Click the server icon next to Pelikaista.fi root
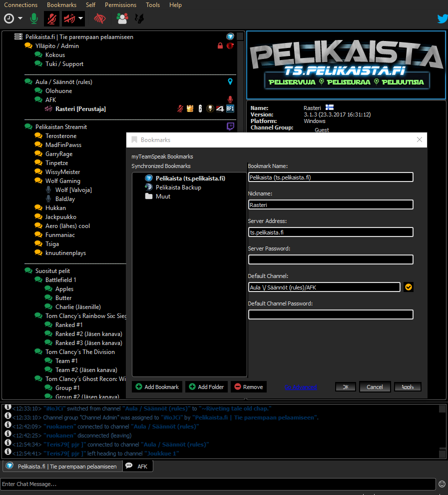Screen dimensions: 448x495 click(18, 36)
